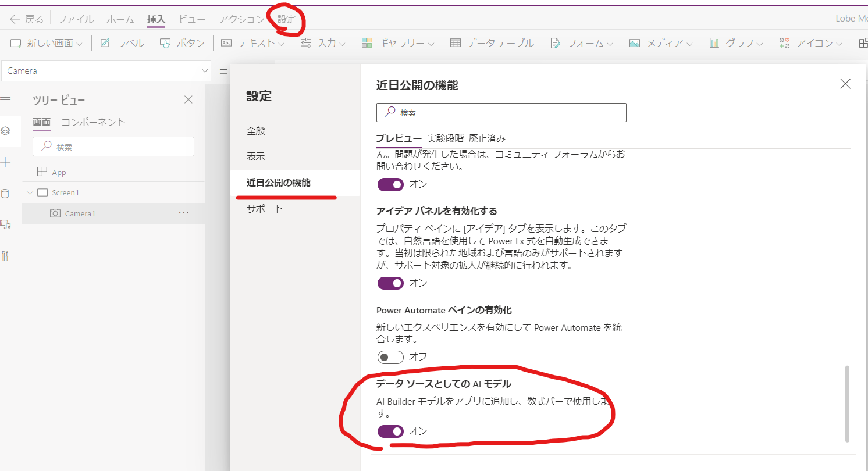
Task: Open the advanced tools icon in left rail
Action: tap(6, 255)
